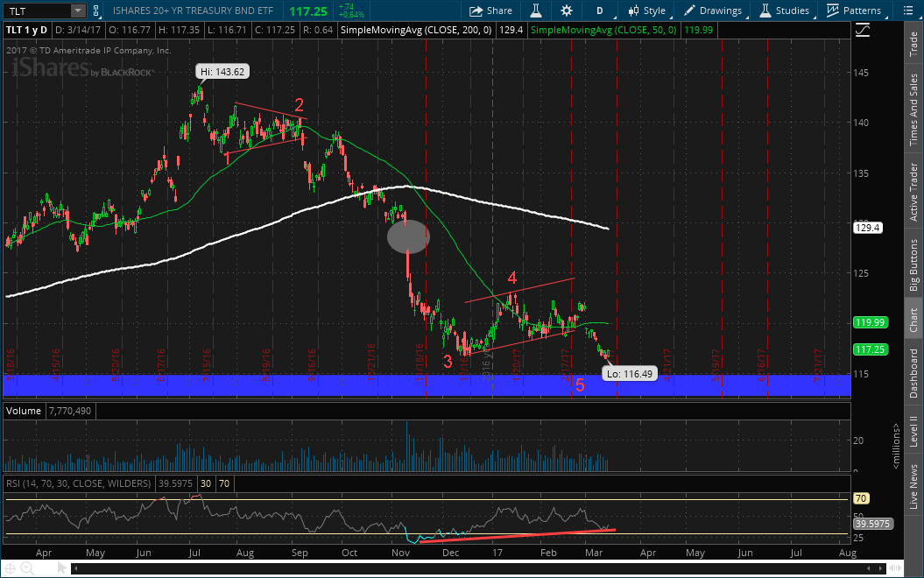Click the chart mode line icon above price axis
The image size is (924, 578).
click(x=863, y=30)
